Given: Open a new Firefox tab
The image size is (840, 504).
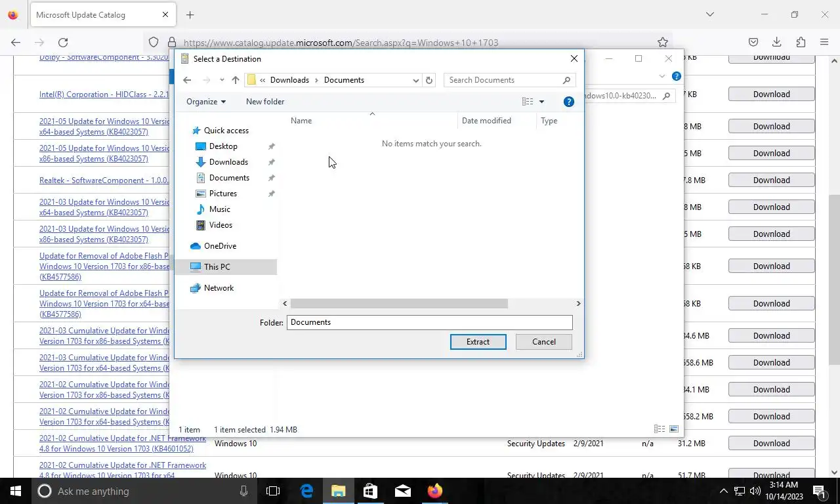Looking at the screenshot, I should [x=190, y=14].
